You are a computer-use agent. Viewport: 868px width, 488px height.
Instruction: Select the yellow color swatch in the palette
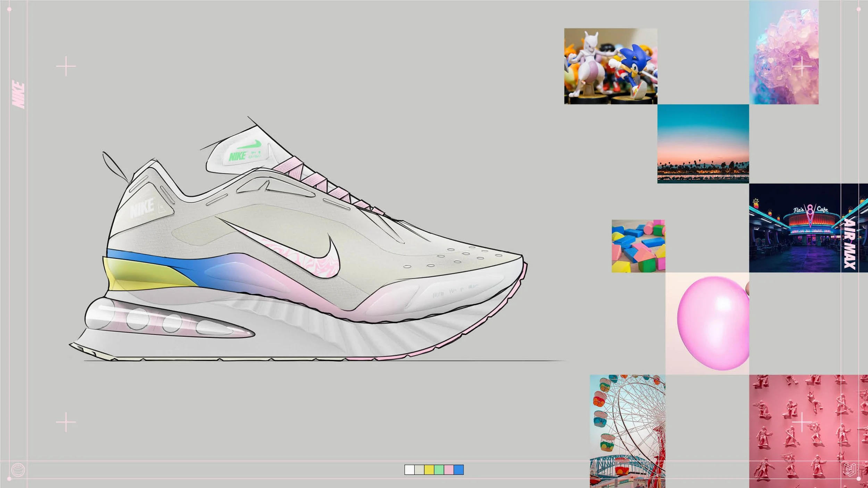429,470
